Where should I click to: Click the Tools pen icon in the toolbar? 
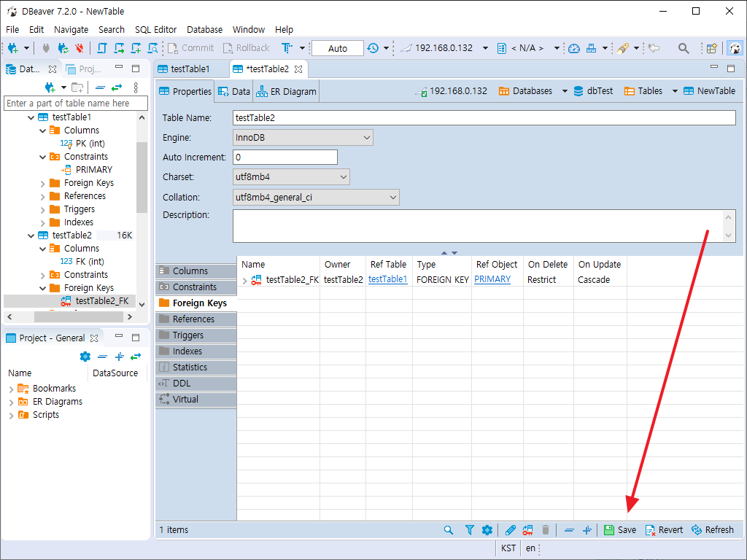pos(623,48)
